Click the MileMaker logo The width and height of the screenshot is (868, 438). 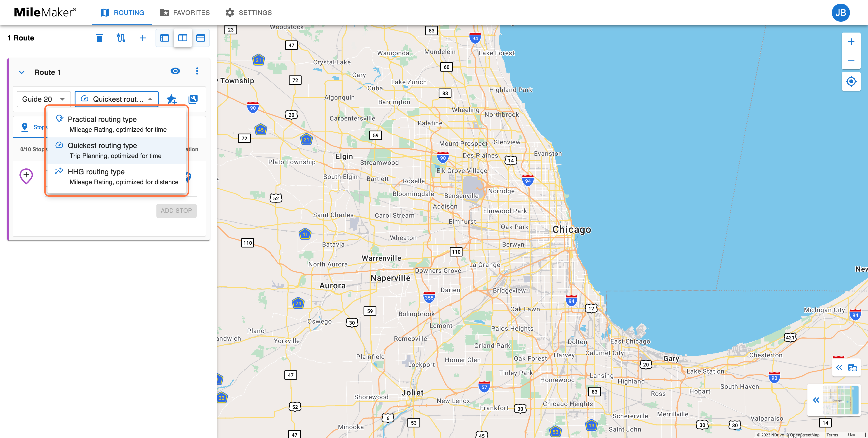tap(45, 12)
